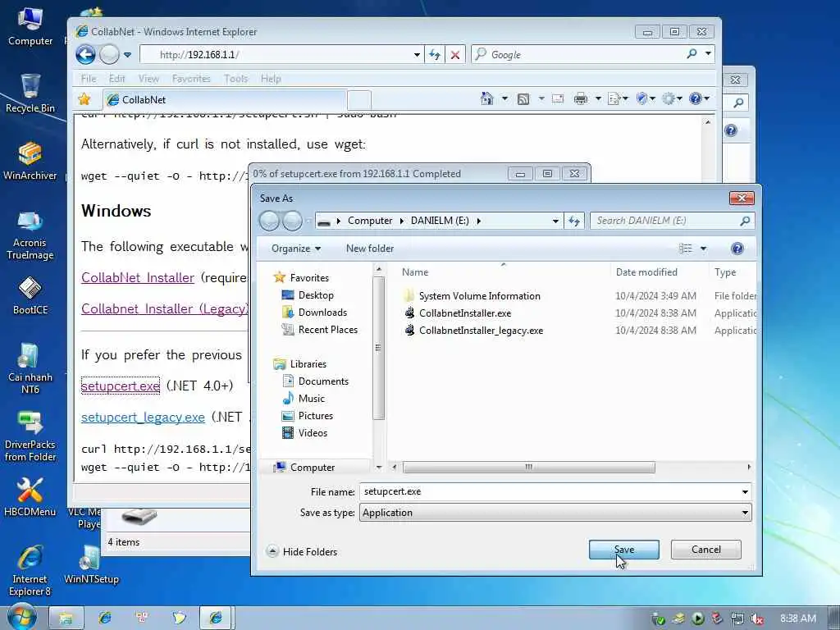Click the IE Tools gear icon
840x630 pixels.
(668, 98)
